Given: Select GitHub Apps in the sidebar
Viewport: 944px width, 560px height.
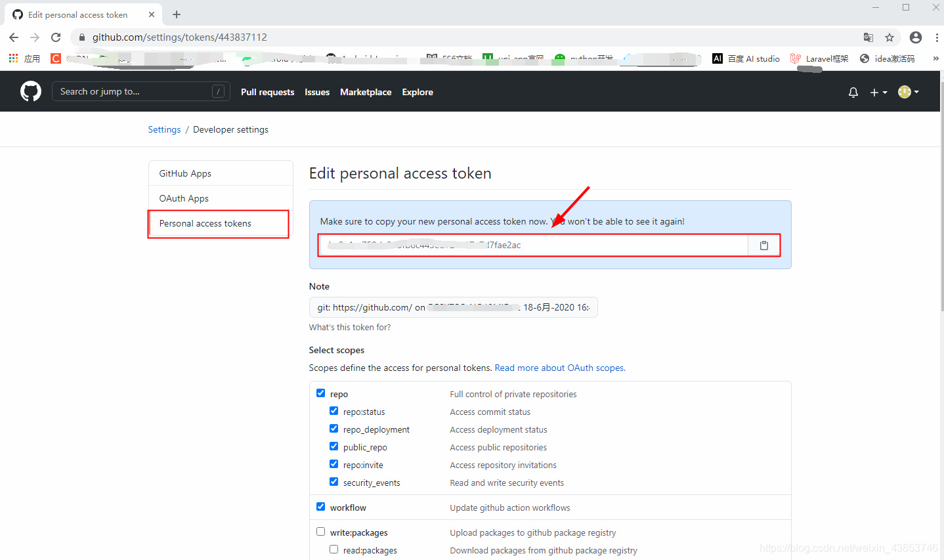Looking at the screenshot, I should [x=221, y=173].
